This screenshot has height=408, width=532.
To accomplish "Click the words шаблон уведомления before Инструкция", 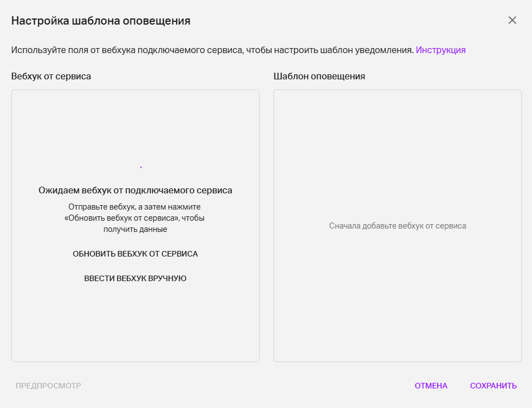I will pyautogui.click(x=367, y=50).
